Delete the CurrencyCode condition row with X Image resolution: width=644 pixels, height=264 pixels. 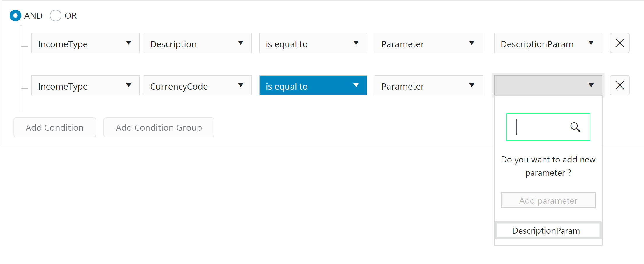620,85
